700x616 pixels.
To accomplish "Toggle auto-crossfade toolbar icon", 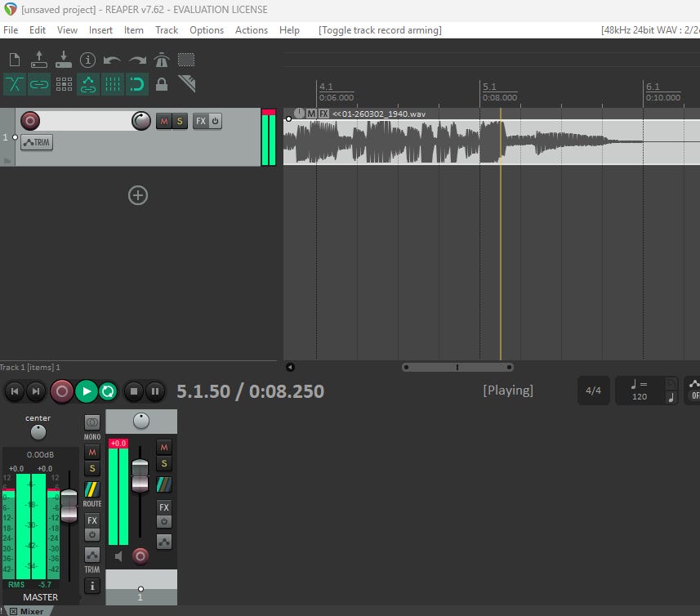I will (x=15, y=83).
